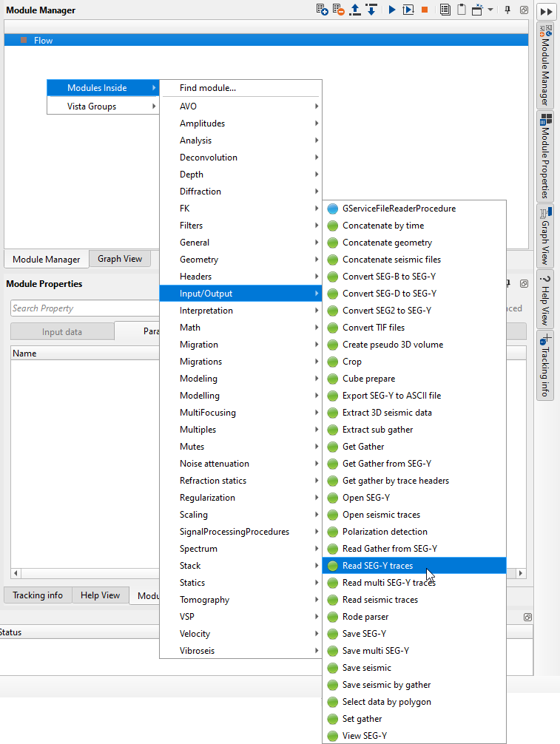Open the Tracking info bottom tab
This screenshot has height=744, width=560.
[38, 595]
